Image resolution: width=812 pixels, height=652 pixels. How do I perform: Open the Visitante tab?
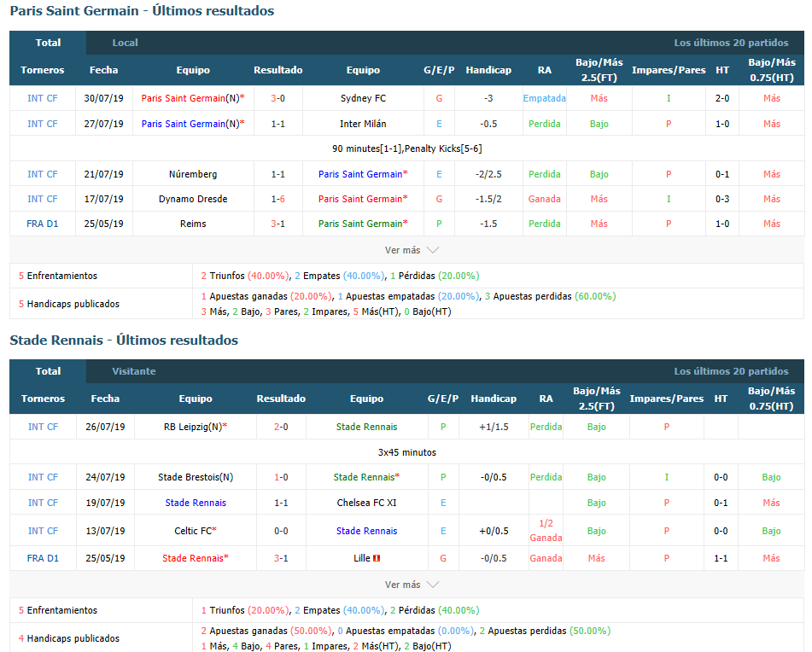[x=133, y=371]
